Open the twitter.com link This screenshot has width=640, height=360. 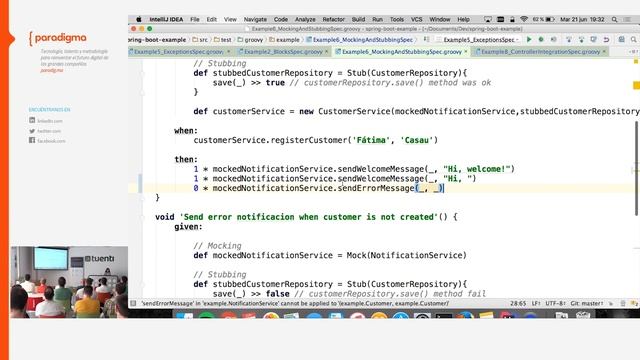[49, 131]
